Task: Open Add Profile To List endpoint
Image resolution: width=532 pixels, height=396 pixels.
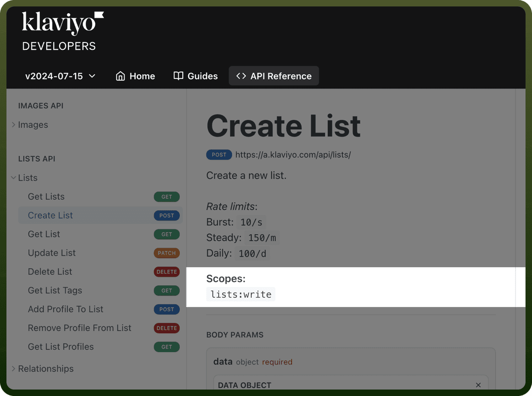Action: click(x=66, y=309)
